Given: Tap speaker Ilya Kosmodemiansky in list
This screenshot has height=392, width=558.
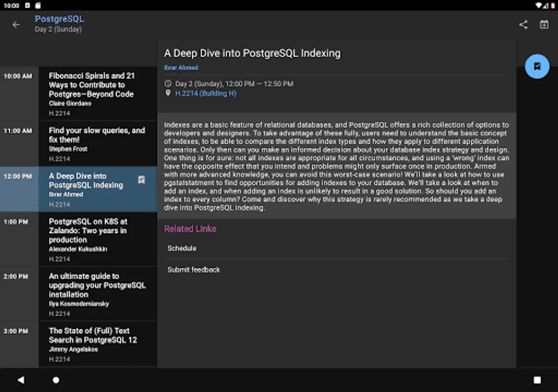Looking at the screenshot, I should coord(79,304).
